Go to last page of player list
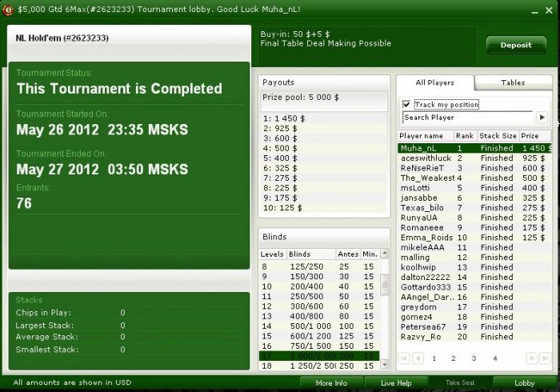Viewport: 560px width, 392px height. (x=545, y=358)
